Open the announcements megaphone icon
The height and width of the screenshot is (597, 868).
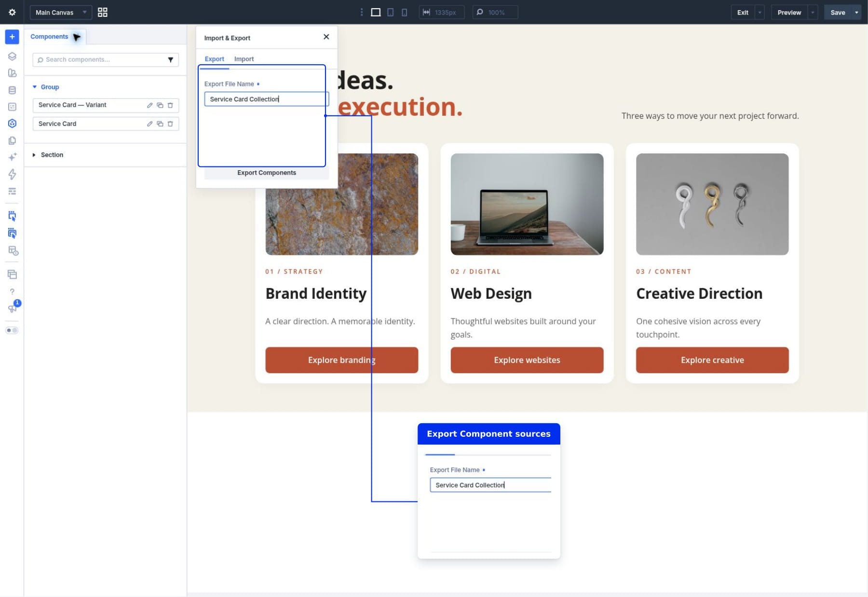pyautogui.click(x=12, y=308)
